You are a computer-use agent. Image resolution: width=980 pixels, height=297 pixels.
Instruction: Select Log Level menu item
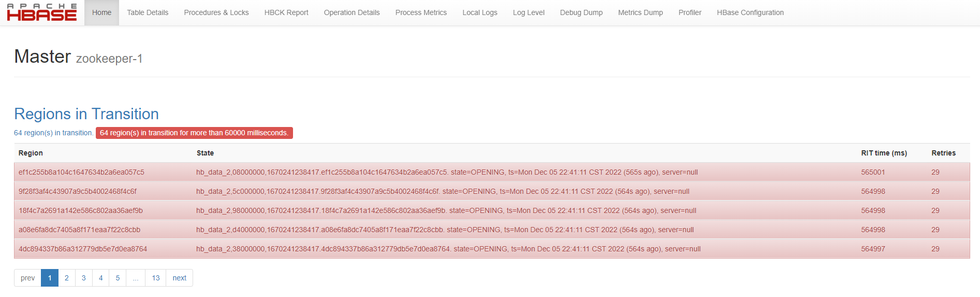coord(529,12)
